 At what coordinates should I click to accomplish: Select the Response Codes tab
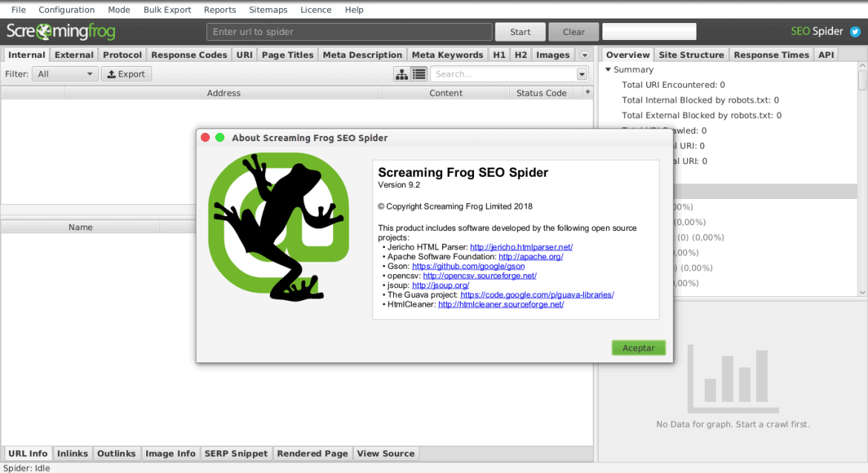pos(188,55)
